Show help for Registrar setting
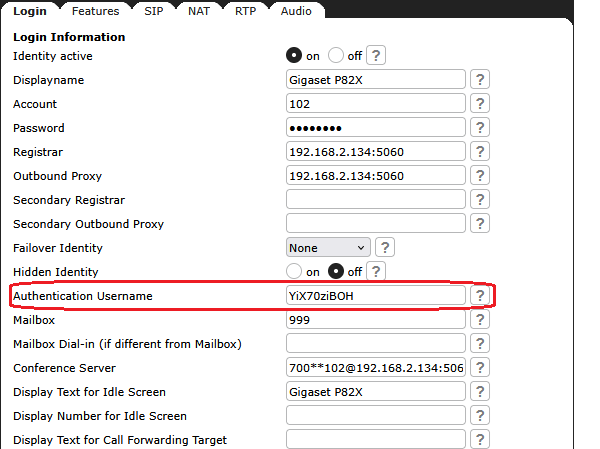Image resolution: width=600 pixels, height=449 pixels. (x=480, y=152)
